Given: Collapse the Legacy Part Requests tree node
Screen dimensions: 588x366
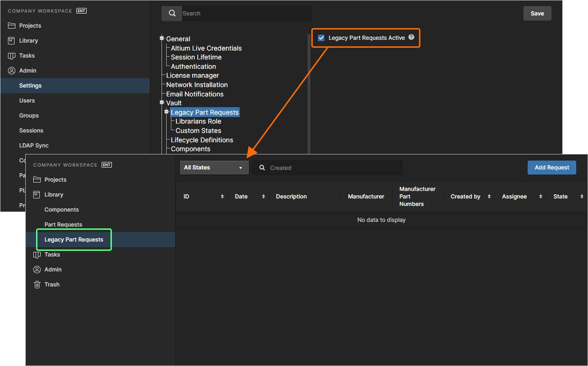Looking at the screenshot, I should point(166,112).
